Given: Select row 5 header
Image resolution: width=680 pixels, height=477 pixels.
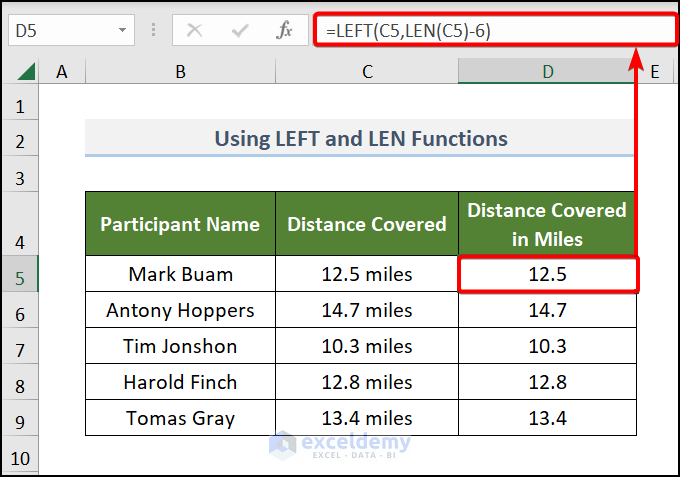Looking at the screenshot, I should point(21,274).
